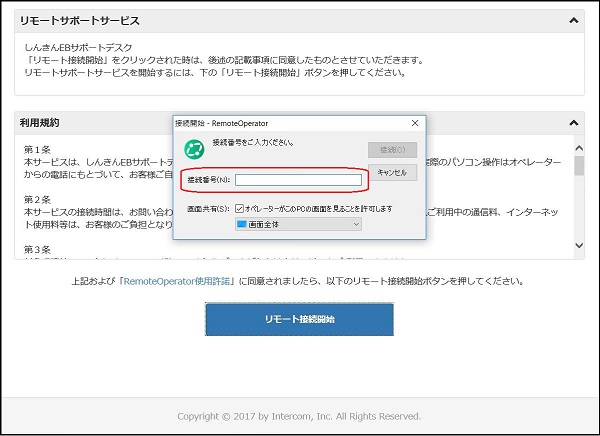The height and width of the screenshot is (436, 600).
Task: Toggle the operator screen viewing permission checkbox
Action: click(239, 208)
